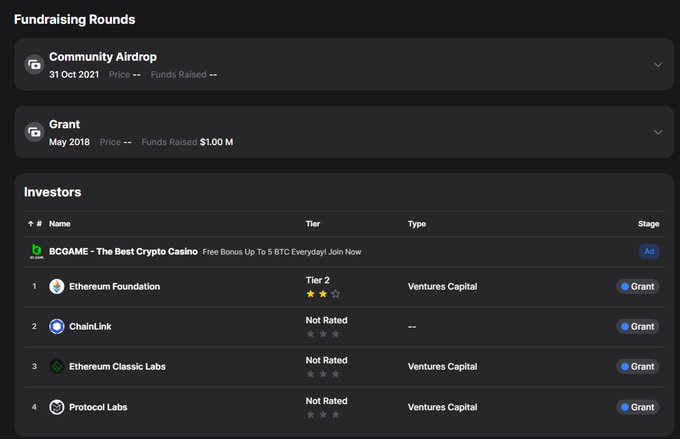Image resolution: width=680 pixels, height=439 pixels.
Task: Open the Ethereum Classic Labs logo
Action: (57, 367)
